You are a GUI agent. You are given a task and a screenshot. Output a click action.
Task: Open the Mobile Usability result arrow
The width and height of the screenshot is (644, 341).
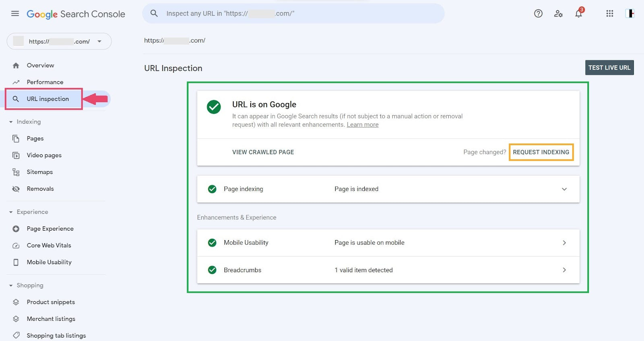coord(564,242)
